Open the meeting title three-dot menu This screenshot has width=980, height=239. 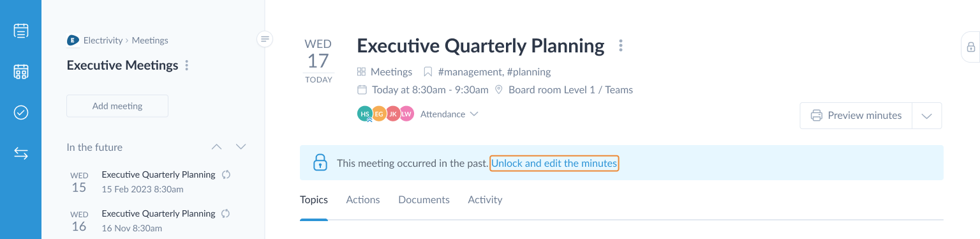point(621,46)
